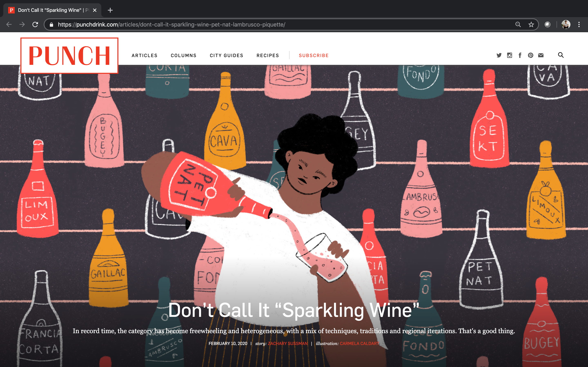Viewport: 588px width, 367px height.
Task: Open the Columns menu item
Action: (184, 56)
